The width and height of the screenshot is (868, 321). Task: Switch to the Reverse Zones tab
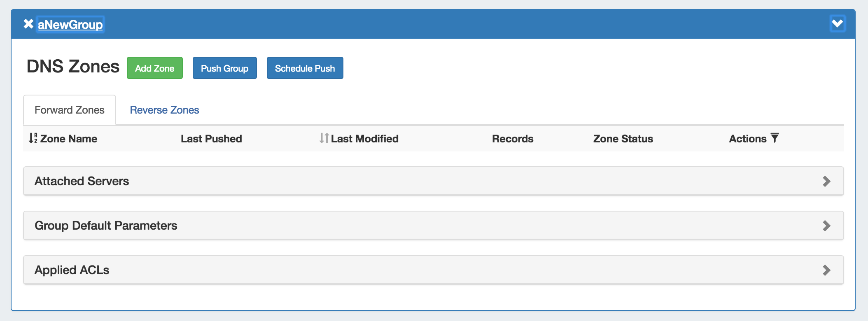(165, 110)
